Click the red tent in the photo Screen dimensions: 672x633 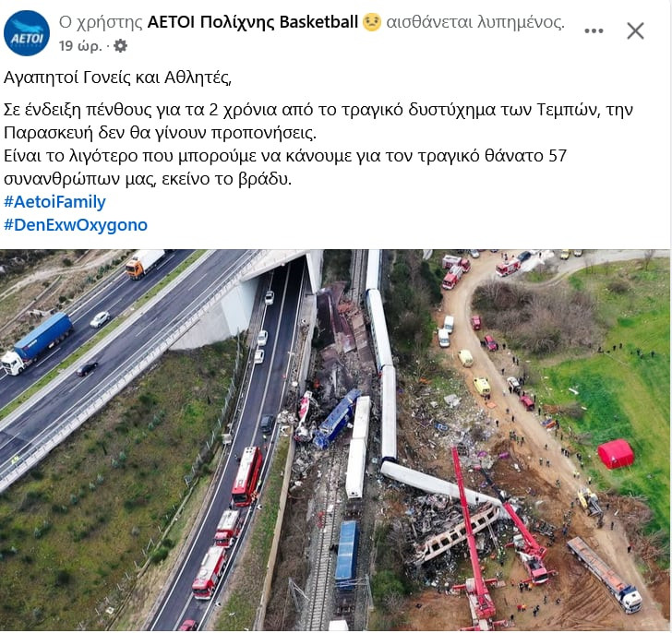click(x=616, y=454)
